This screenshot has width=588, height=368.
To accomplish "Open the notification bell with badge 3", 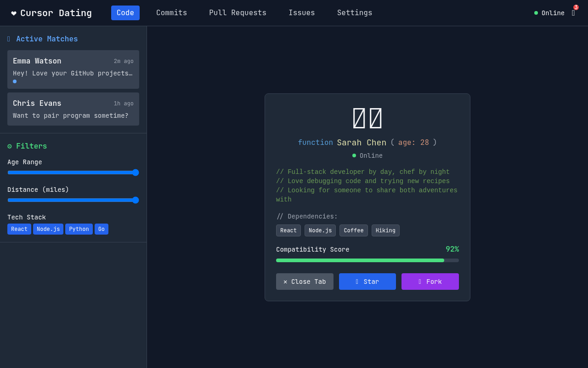I will point(573,13).
